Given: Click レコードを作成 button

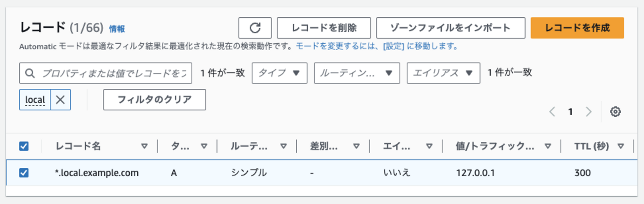Looking at the screenshot, I should point(577,28).
